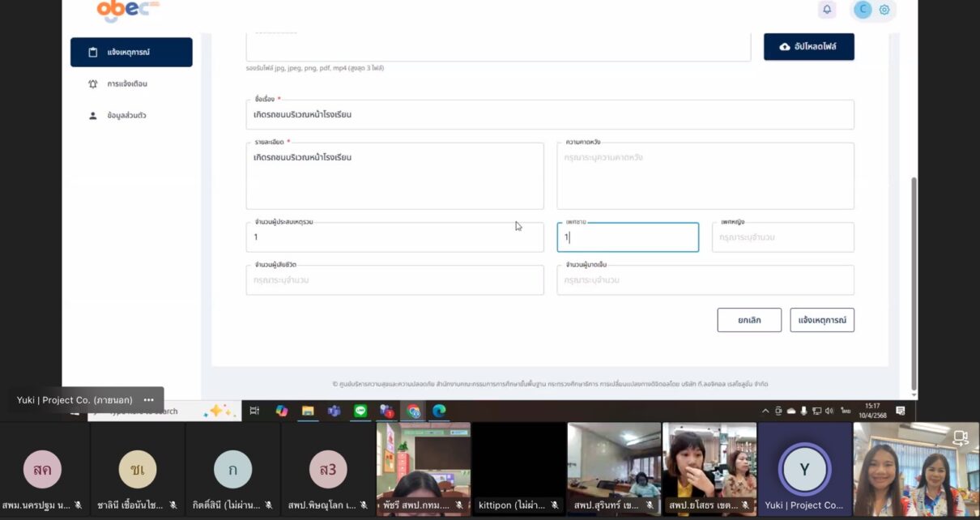This screenshot has height=520, width=980.
Task: Open File Explorer from the taskbar
Action: tap(308, 411)
